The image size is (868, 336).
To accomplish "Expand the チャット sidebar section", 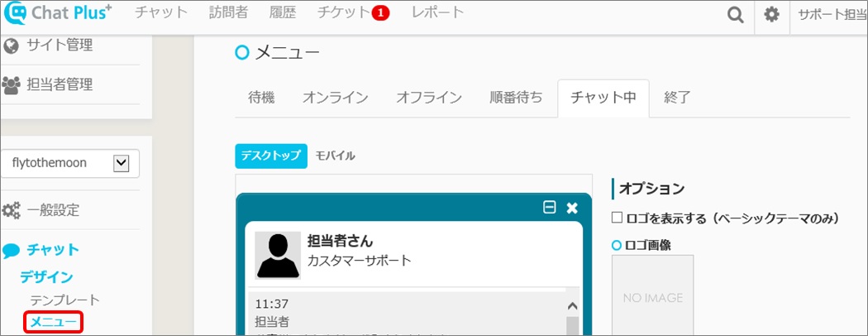I will point(53,251).
